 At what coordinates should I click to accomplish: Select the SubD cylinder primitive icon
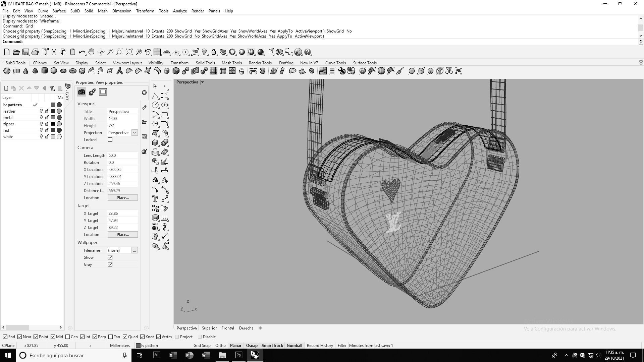(x=44, y=71)
